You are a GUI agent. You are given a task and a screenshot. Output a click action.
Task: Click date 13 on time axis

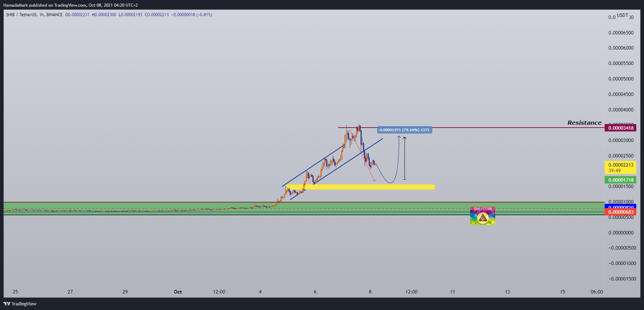(507, 292)
